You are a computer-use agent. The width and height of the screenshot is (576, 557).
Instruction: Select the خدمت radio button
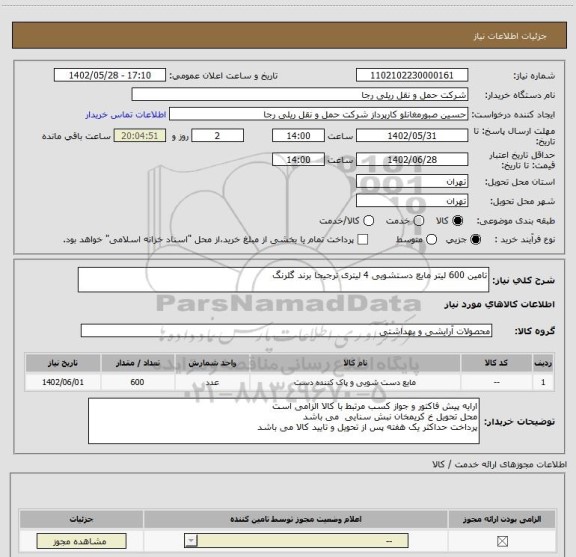point(419,220)
